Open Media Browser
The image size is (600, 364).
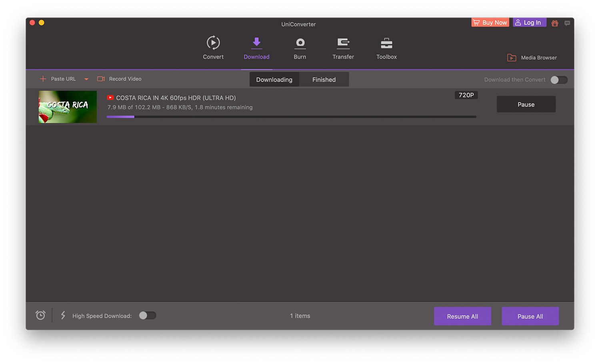532,58
